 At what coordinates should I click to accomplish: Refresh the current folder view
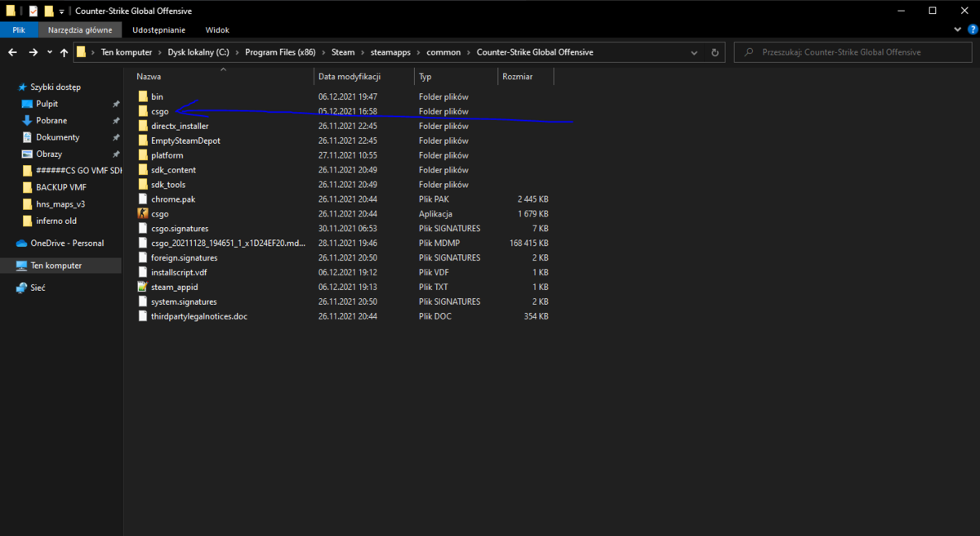pos(715,52)
